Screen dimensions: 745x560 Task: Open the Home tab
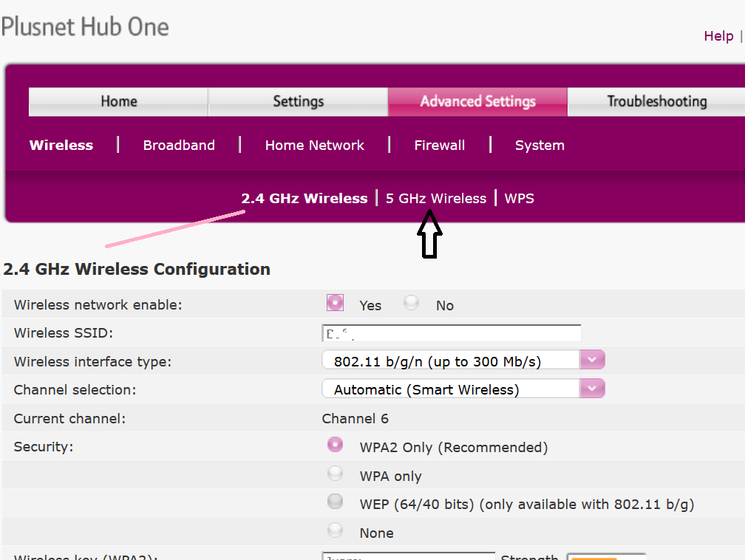tap(118, 102)
